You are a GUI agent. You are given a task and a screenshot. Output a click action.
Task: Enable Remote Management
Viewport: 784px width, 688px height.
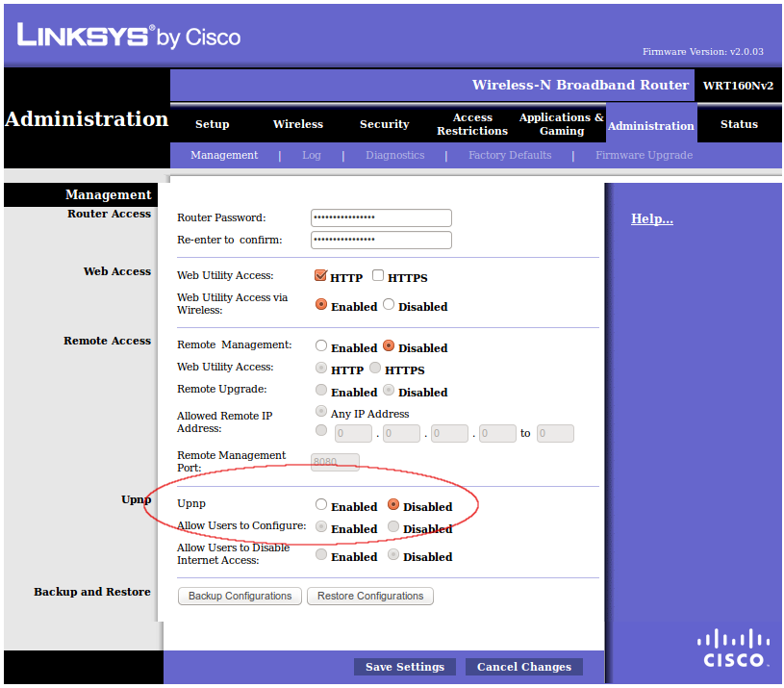pyautogui.click(x=320, y=345)
